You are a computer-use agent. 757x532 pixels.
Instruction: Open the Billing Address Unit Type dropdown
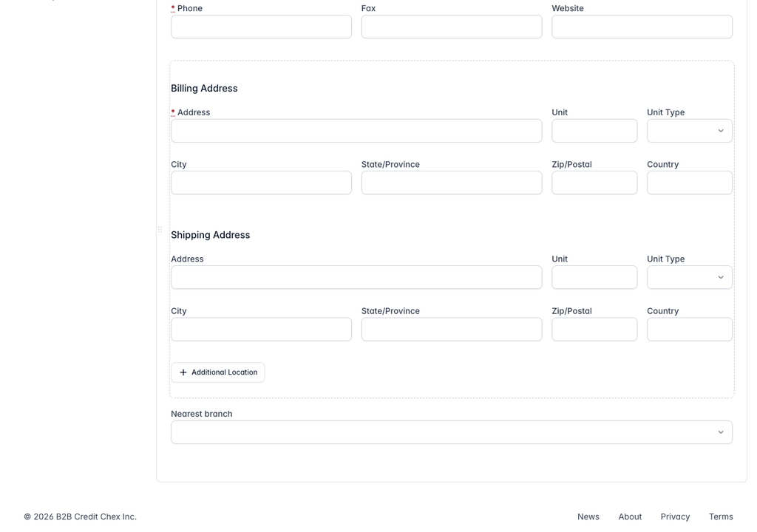[x=690, y=131]
